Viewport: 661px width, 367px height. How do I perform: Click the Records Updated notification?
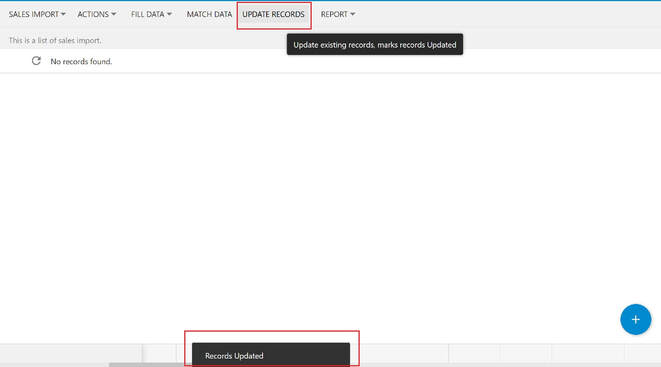[271, 355]
